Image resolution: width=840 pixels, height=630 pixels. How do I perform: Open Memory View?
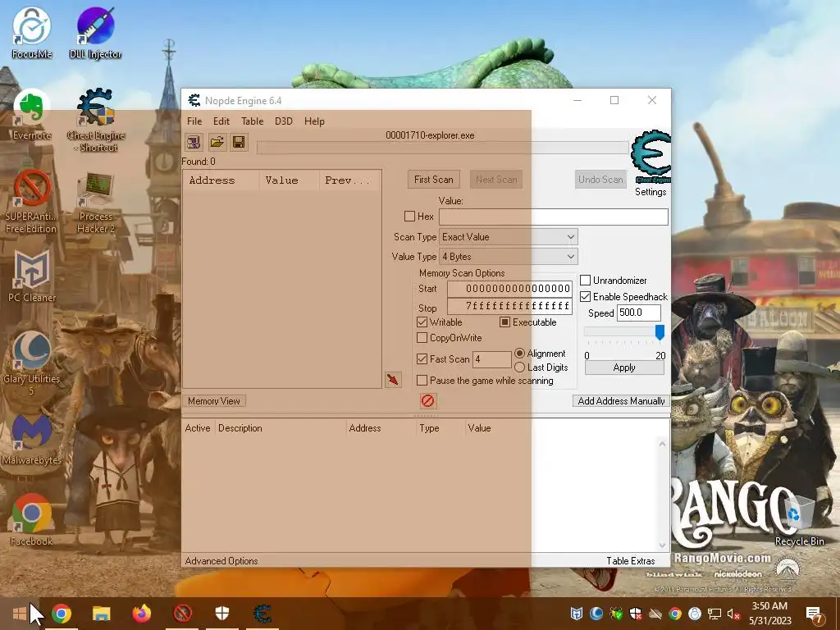coord(214,400)
